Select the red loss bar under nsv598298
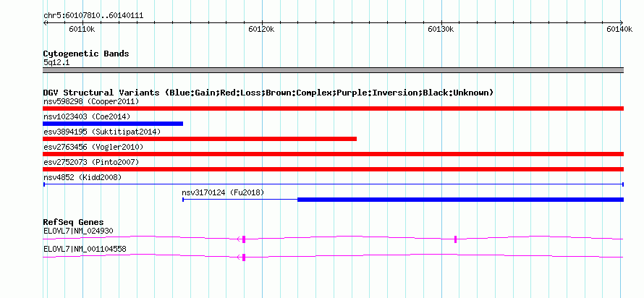 [x=333, y=108]
